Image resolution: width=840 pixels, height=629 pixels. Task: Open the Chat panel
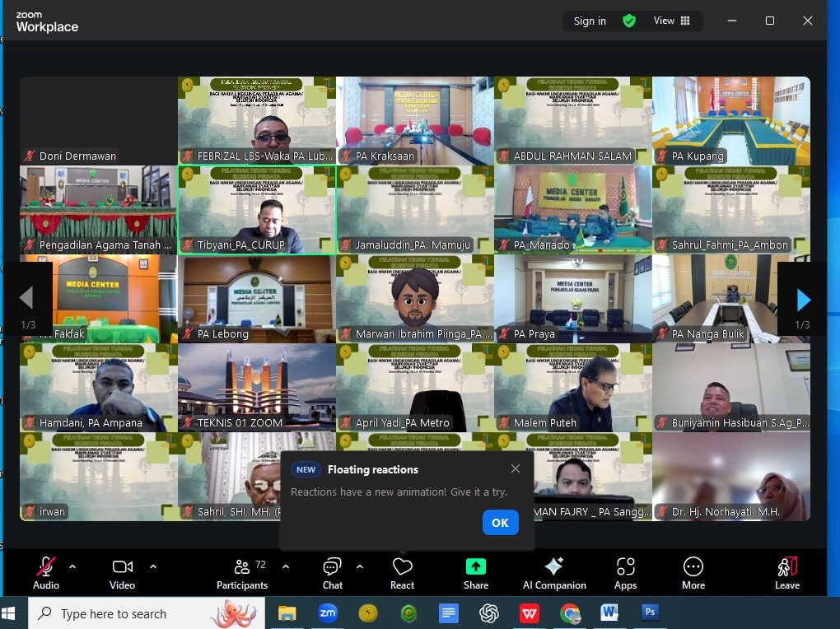point(332,572)
